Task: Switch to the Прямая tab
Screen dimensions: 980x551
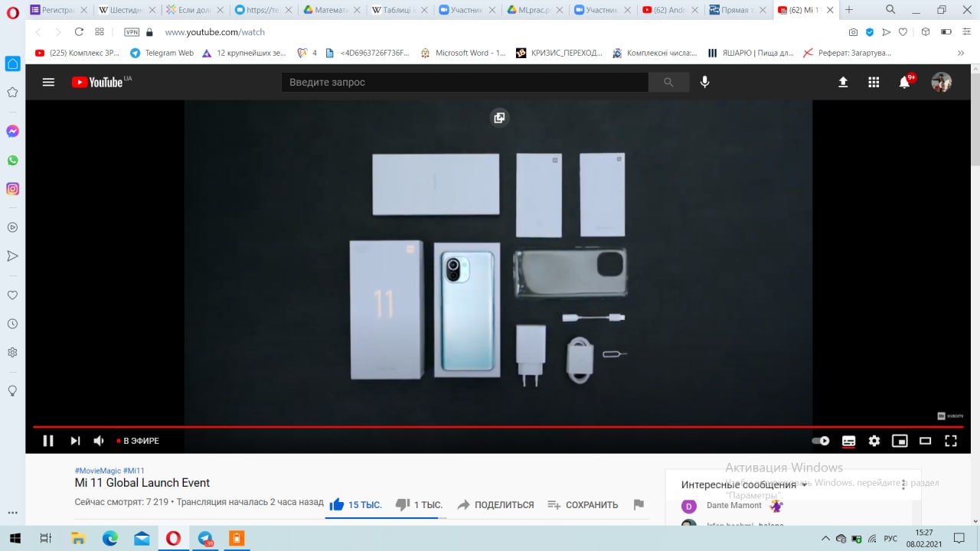Action: [739, 10]
